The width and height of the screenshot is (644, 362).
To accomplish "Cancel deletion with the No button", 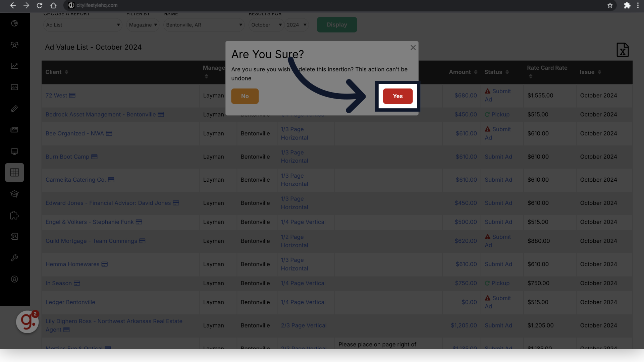I will pos(245,96).
